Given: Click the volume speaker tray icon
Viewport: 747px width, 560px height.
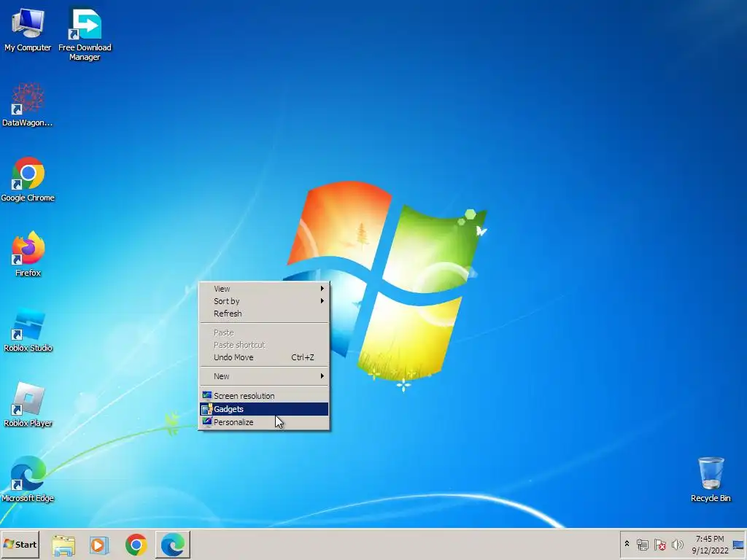Looking at the screenshot, I should coord(677,545).
